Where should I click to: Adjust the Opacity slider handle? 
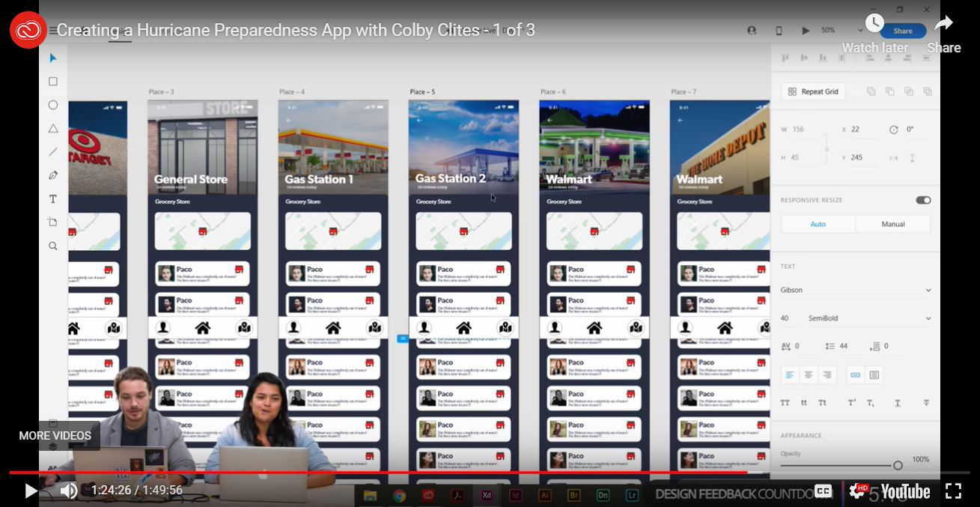click(x=898, y=465)
